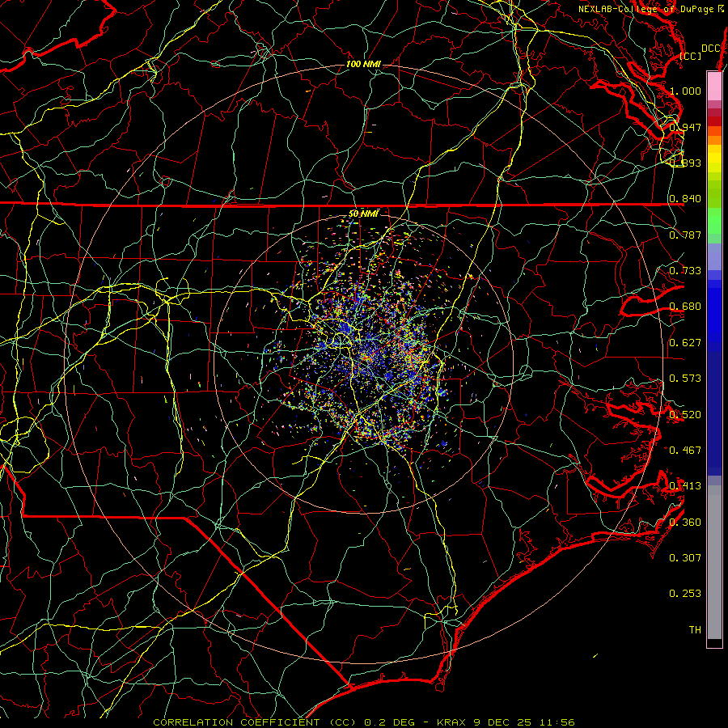The image size is (728, 728).
Task: Click the [CC] units label above color bar
Action: (x=690, y=56)
